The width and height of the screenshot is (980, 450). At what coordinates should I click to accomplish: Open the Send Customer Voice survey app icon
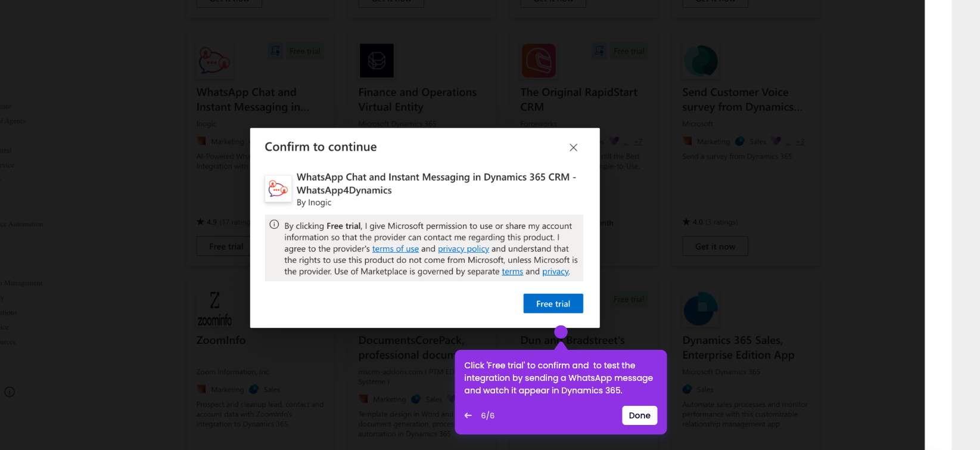tap(701, 60)
